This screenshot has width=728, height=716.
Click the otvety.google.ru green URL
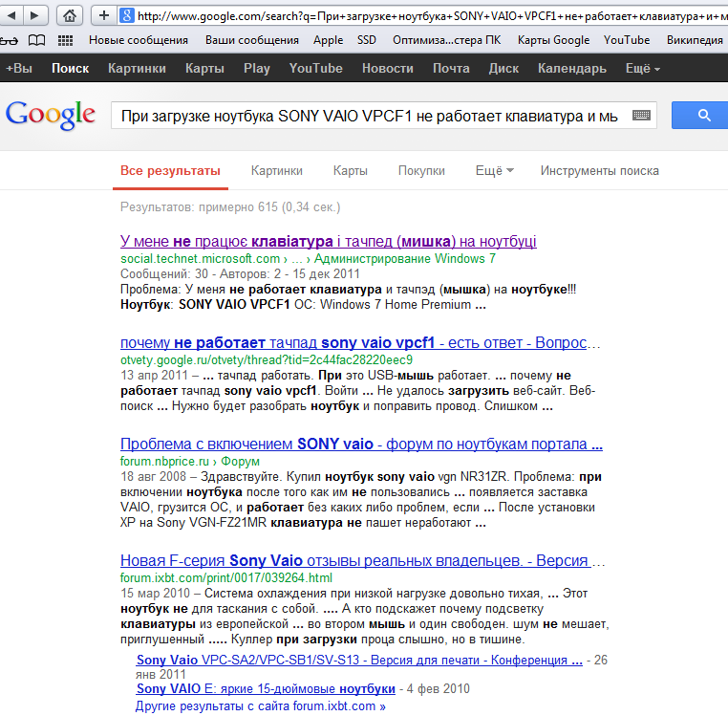pyautogui.click(x=267, y=360)
